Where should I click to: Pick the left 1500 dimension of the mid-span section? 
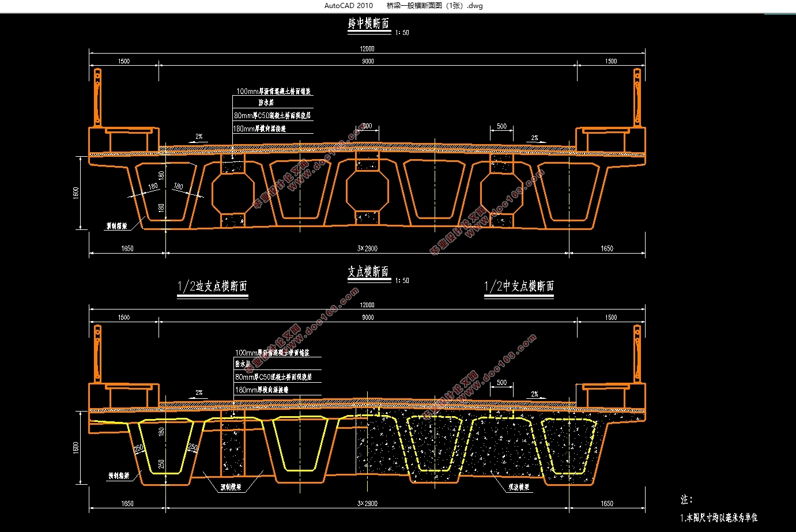pos(124,61)
